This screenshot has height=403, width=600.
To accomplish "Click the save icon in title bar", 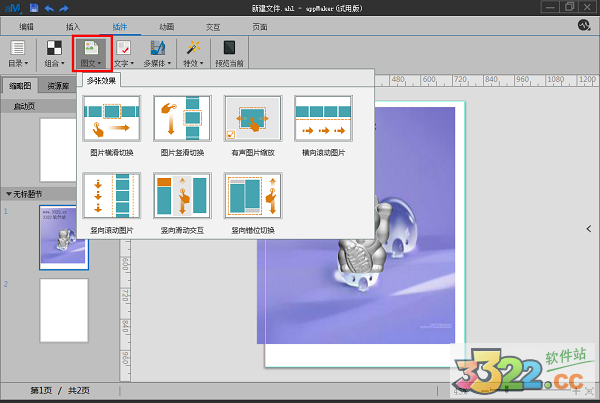I will (34, 8).
